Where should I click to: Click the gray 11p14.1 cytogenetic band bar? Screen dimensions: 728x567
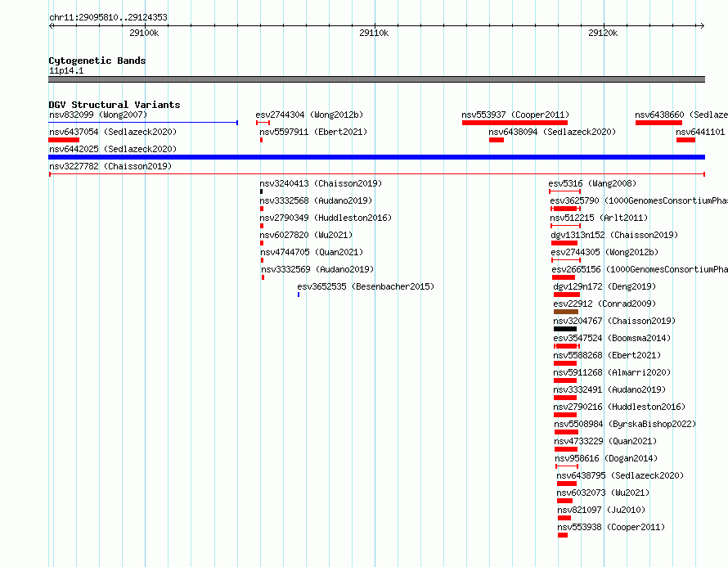(376, 79)
